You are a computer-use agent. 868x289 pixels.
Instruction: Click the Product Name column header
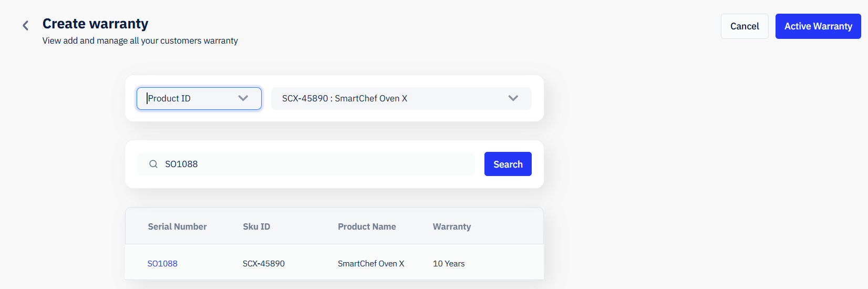click(x=367, y=226)
